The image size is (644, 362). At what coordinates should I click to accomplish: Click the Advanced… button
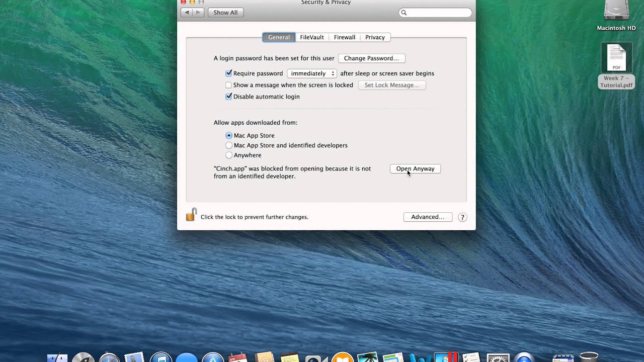(x=428, y=217)
